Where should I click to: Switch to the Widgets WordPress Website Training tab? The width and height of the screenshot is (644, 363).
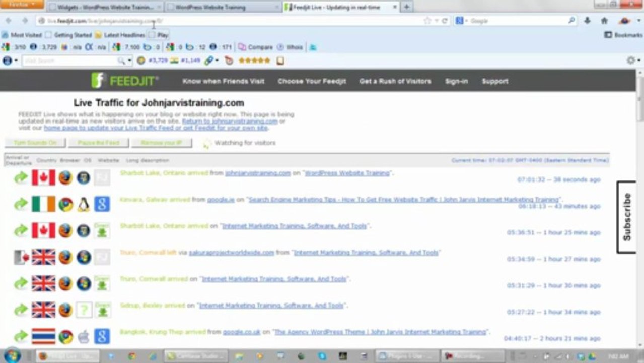pyautogui.click(x=105, y=7)
